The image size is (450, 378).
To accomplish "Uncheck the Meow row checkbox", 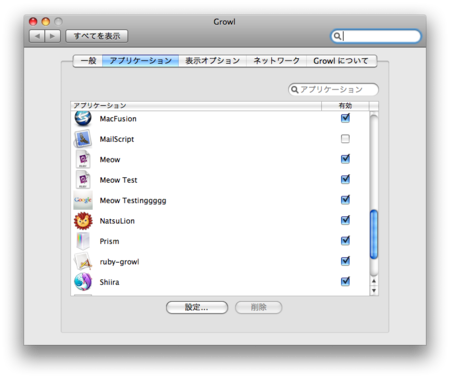I will (345, 159).
